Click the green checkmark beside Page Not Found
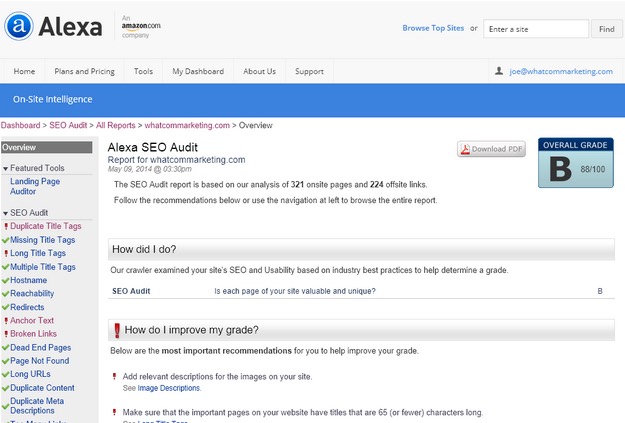The width and height of the screenshot is (625, 423). [6, 361]
